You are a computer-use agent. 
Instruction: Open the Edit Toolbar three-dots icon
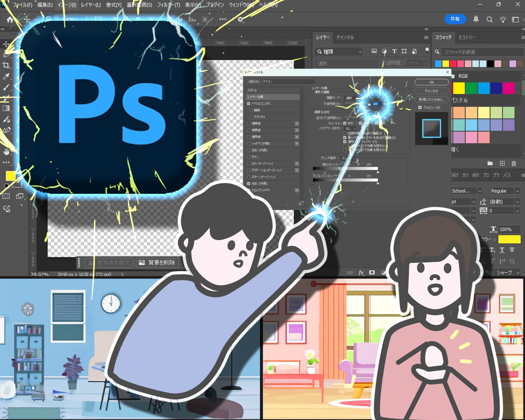[x=6, y=163]
